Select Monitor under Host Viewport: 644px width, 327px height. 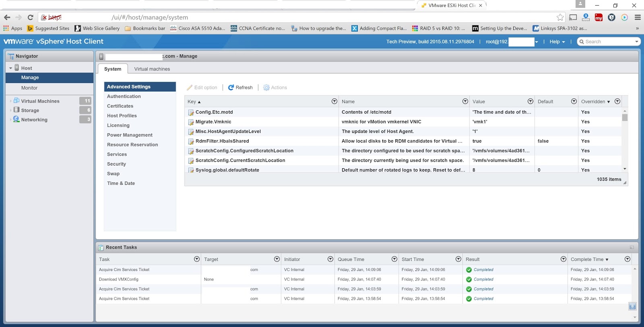coord(50,88)
